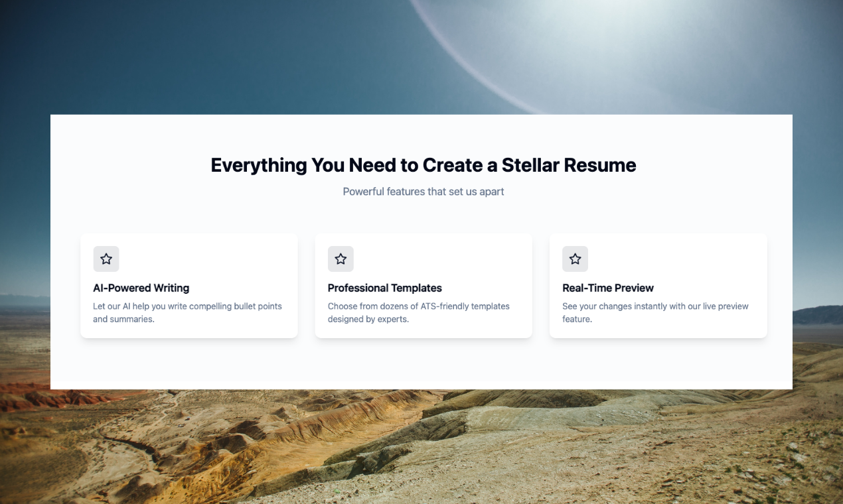This screenshot has height=504, width=843.
Task: Select the AI-Powered Writing card
Action: click(x=189, y=286)
